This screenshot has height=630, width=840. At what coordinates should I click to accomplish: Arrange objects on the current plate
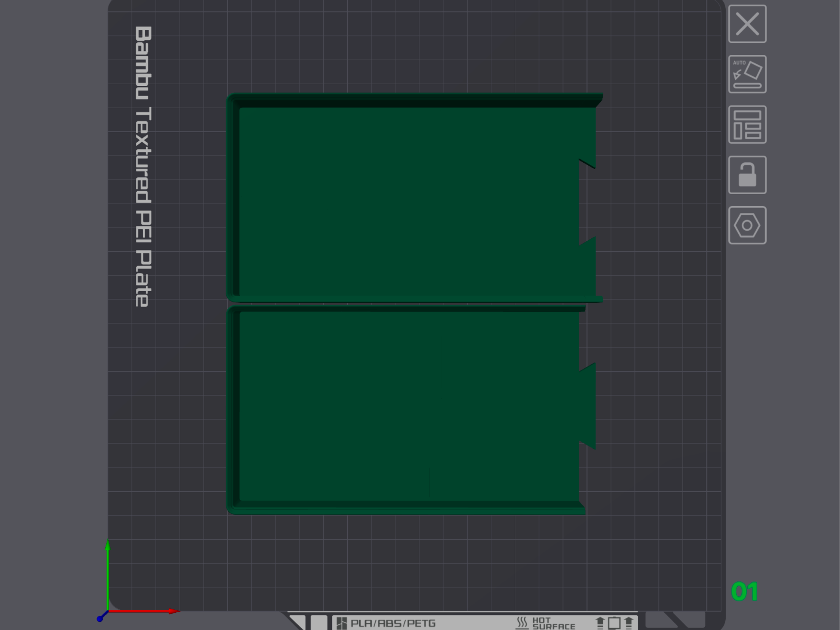point(747,125)
